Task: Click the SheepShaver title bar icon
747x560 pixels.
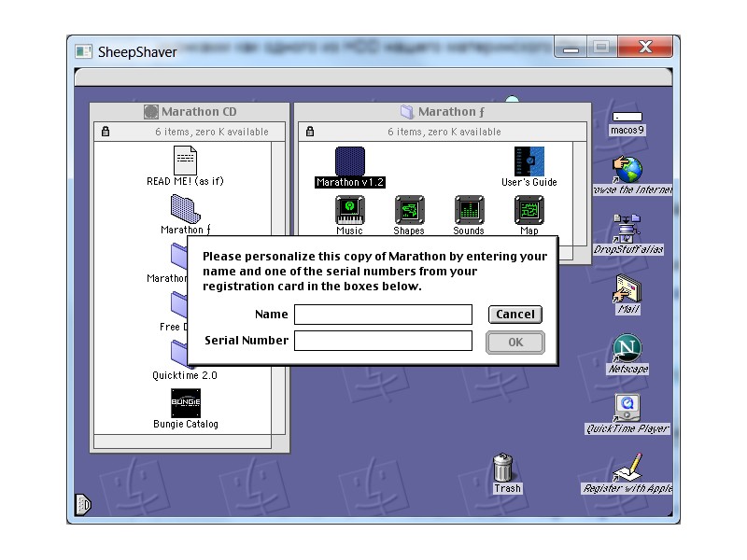Action: click(x=83, y=51)
